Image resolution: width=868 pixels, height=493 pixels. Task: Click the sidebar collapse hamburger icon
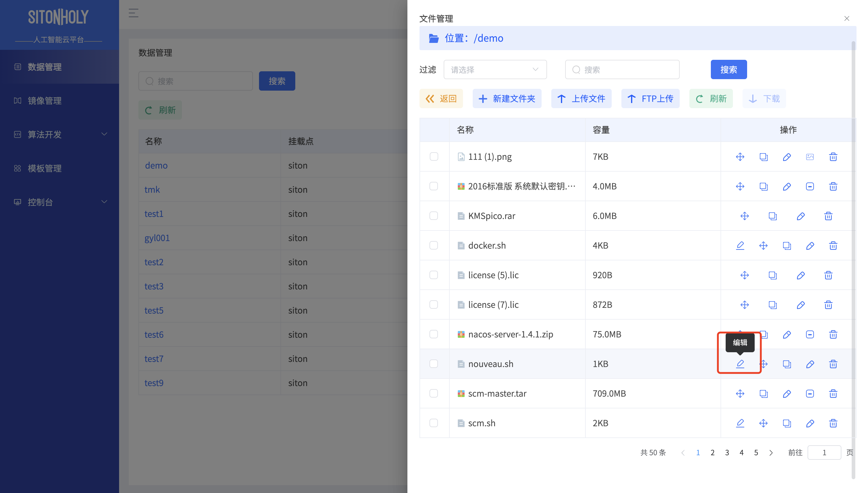(134, 13)
